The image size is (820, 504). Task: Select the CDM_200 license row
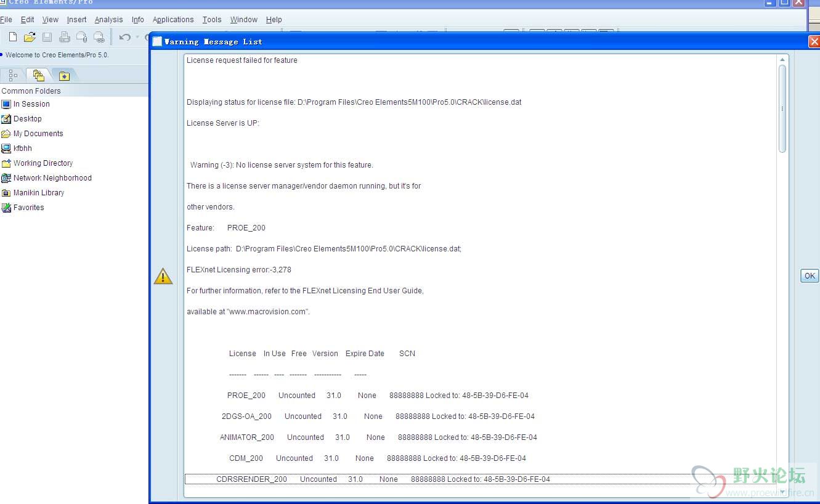point(378,458)
